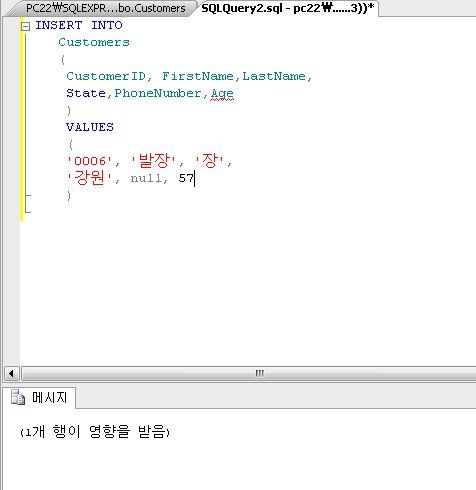Click the '강원' string value
This screenshot has height=490, width=476.
coord(89,178)
